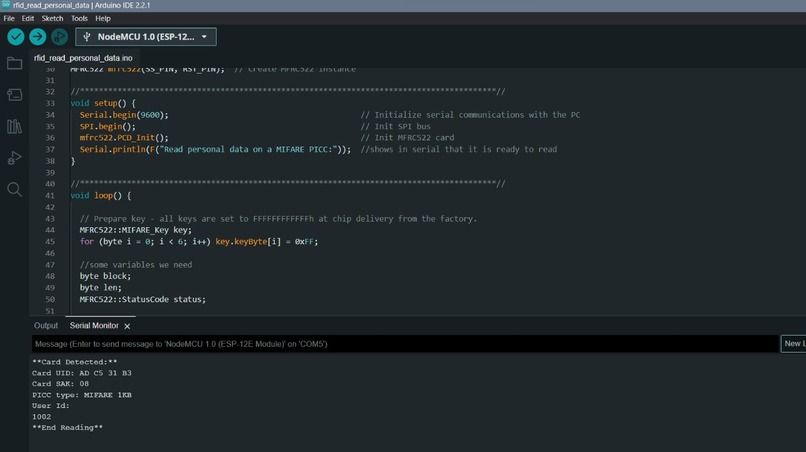This screenshot has height=452, width=806.
Task: Open the Tools menu
Action: tap(79, 19)
